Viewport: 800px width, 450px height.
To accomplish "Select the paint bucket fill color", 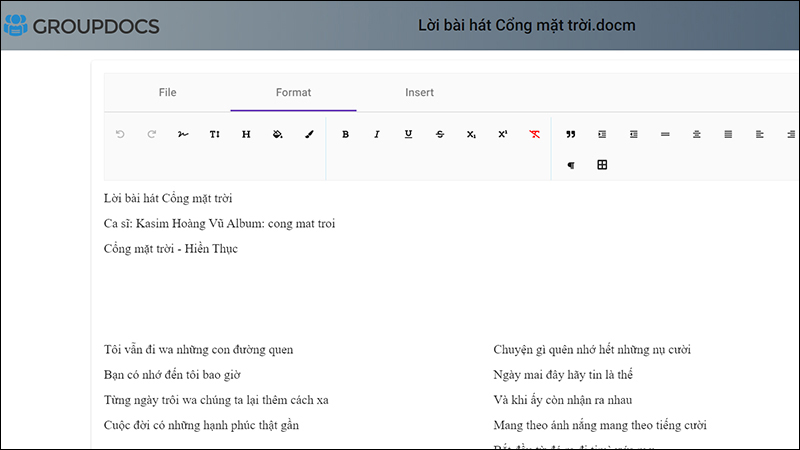I will (x=278, y=134).
